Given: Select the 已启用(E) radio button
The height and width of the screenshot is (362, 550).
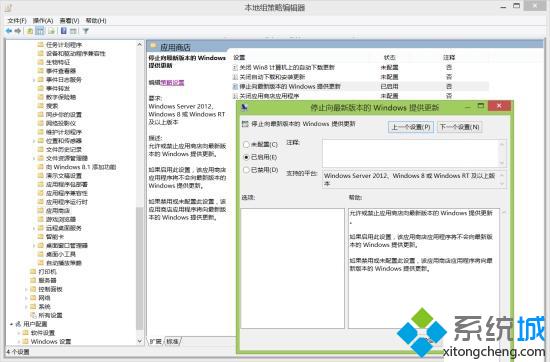Looking at the screenshot, I should pyautogui.click(x=246, y=157).
